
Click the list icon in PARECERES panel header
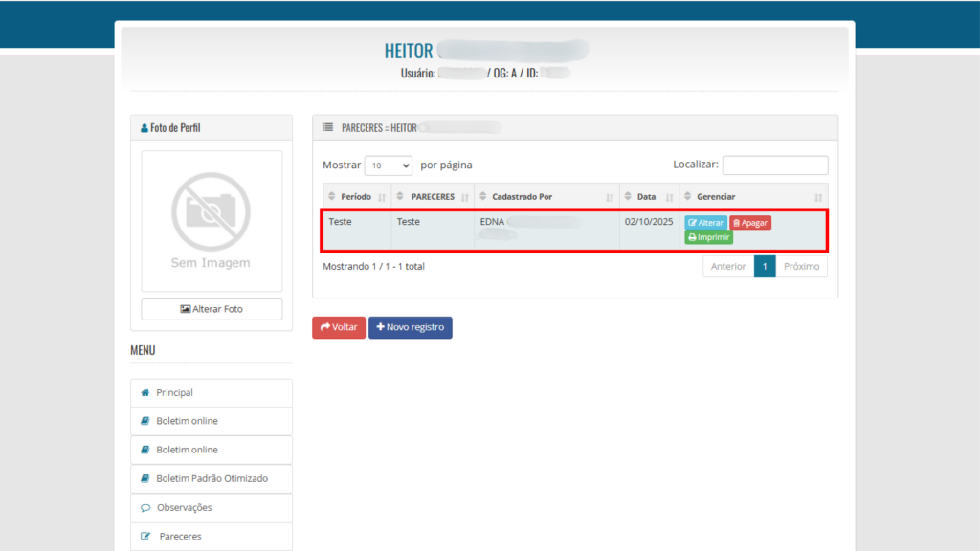(327, 127)
